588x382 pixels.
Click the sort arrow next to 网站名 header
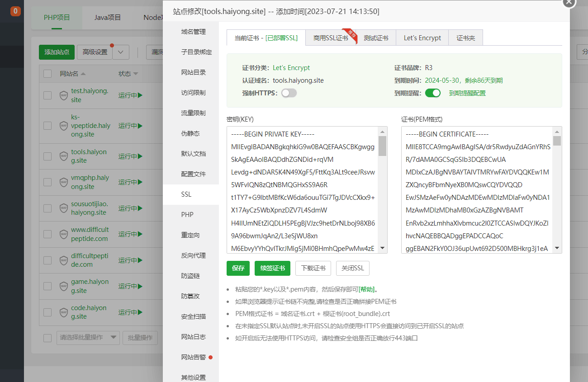click(x=83, y=74)
